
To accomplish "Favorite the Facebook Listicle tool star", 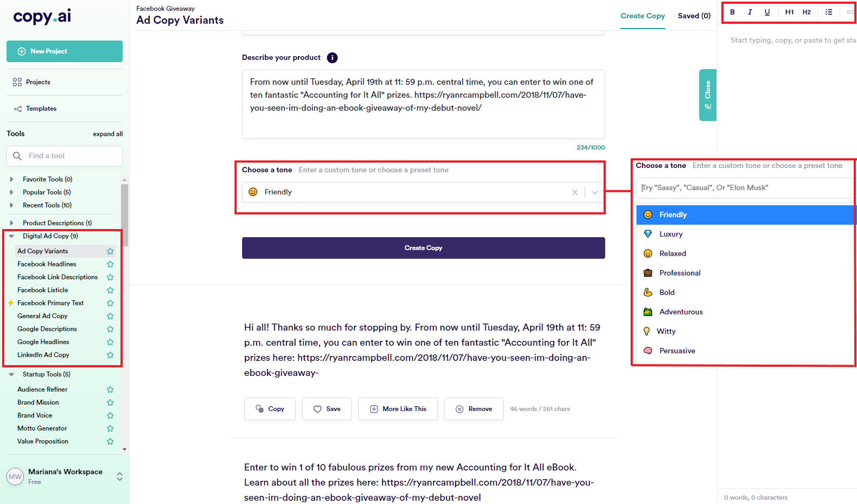I will pyautogui.click(x=110, y=290).
